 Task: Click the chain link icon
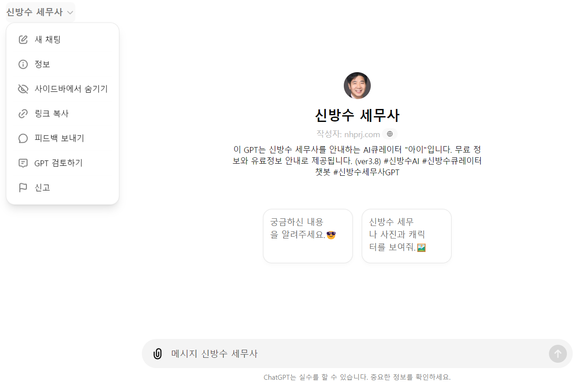[x=23, y=114]
